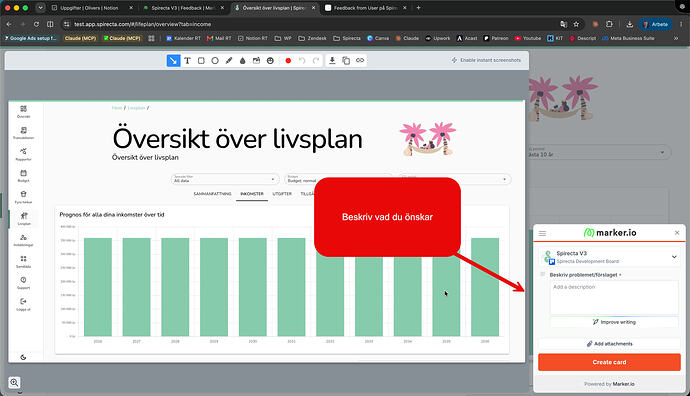Screen dimensions: 690x396
Task: Click the 2035 income bar
Action: point(446,296)
